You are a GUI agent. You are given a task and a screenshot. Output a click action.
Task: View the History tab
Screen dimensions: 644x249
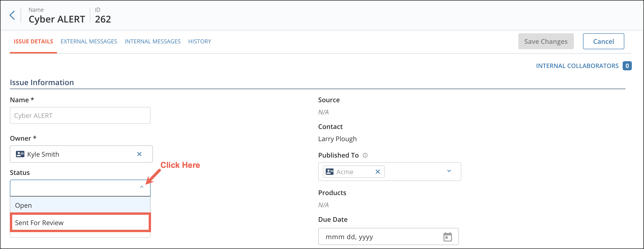coord(200,41)
